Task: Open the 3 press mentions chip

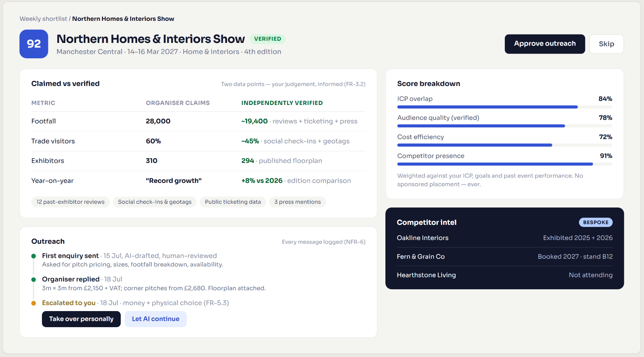Action: click(298, 202)
